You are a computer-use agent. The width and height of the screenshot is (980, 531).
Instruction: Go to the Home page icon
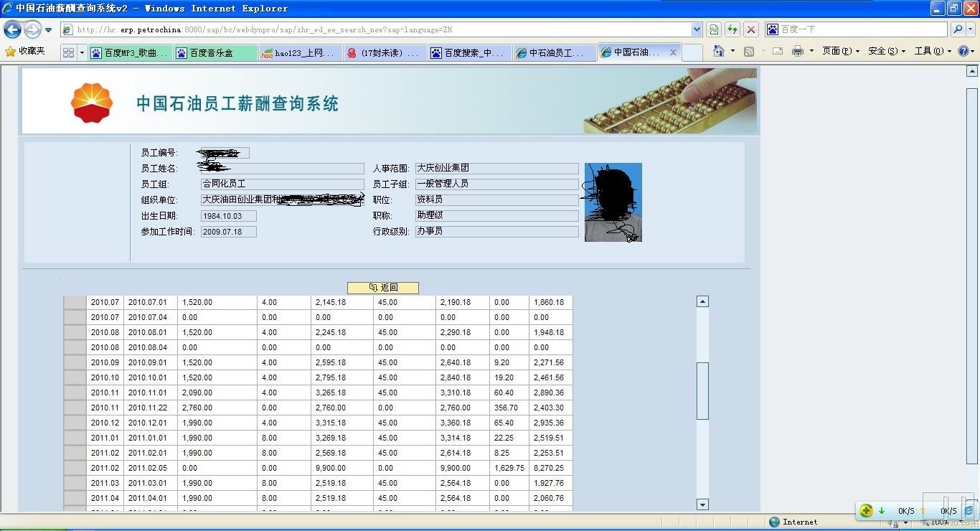coord(718,51)
